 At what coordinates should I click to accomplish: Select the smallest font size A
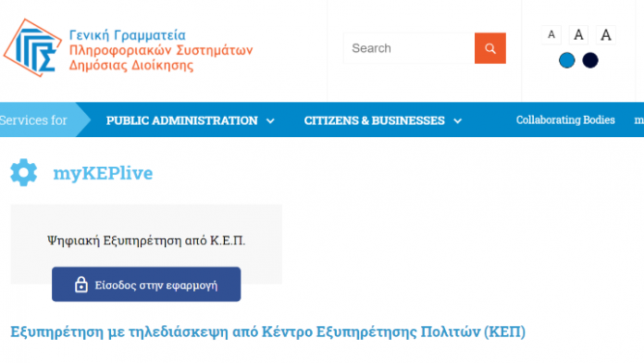(x=551, y=34)
